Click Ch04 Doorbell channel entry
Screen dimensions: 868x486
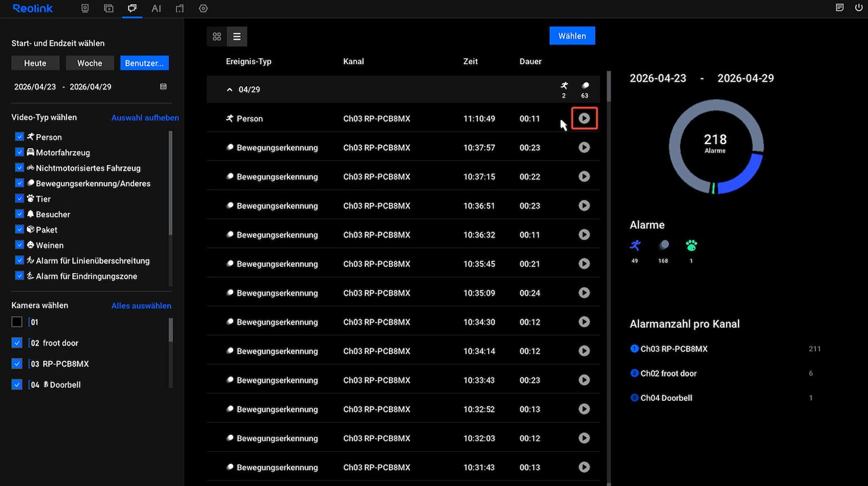666,398
